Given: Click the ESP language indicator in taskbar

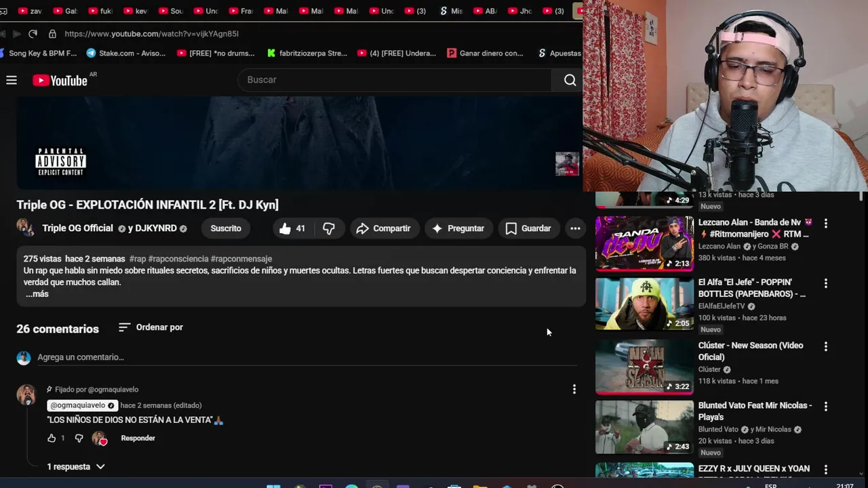Looking at the screenshot, I should (771, 485).
